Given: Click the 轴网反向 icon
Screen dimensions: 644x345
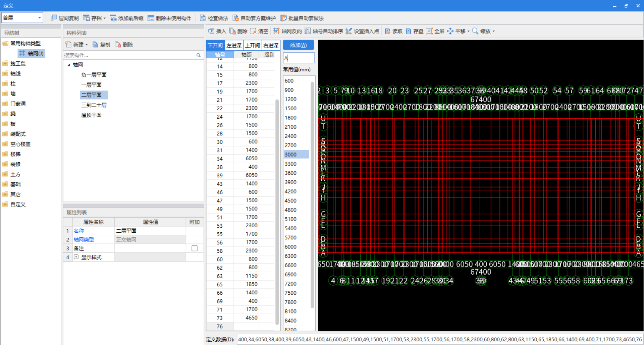Looking at the screenshot, I should 276,31.
